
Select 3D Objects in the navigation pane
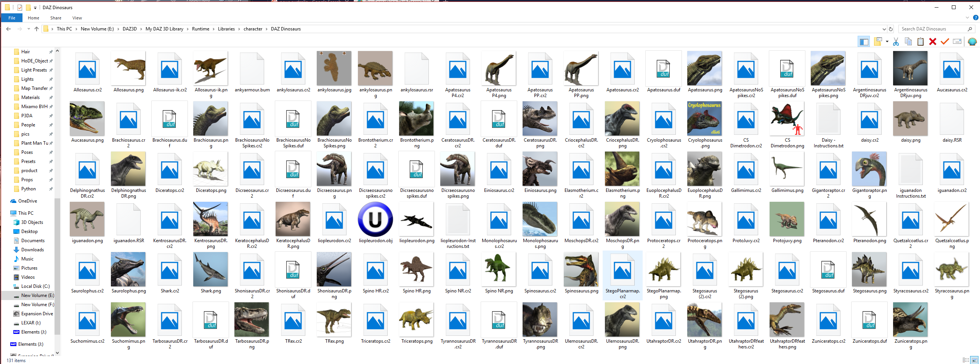pos(32,222)
